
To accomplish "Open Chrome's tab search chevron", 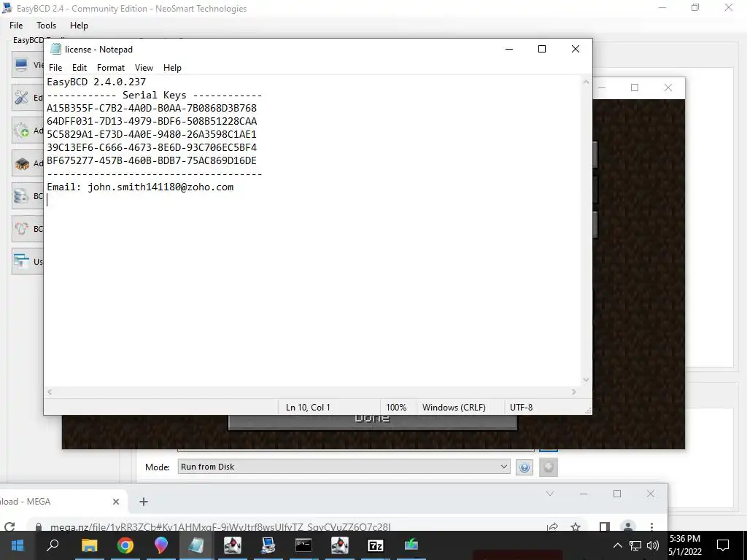I will [x=550, y=494].
